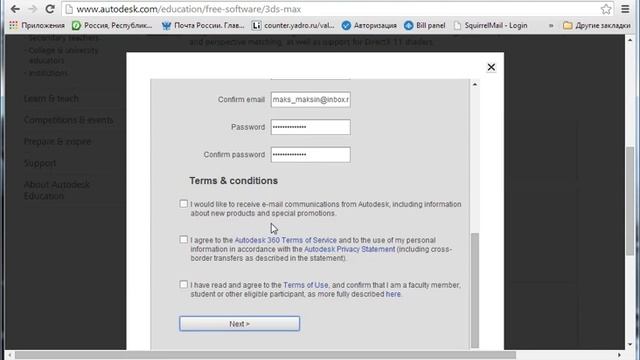Click the page scrollbar up arrow
640x360 pixels.
pyautogui.click(x=630, y=40)
